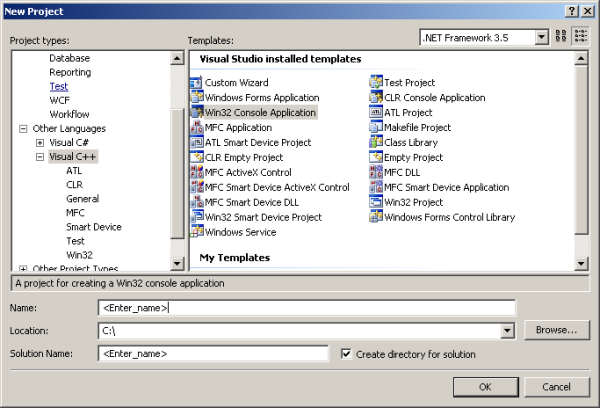This screenshot has height=408, width=600.
Task: Select the Win32 Console Application icon
Action: (x=196, y=112)
